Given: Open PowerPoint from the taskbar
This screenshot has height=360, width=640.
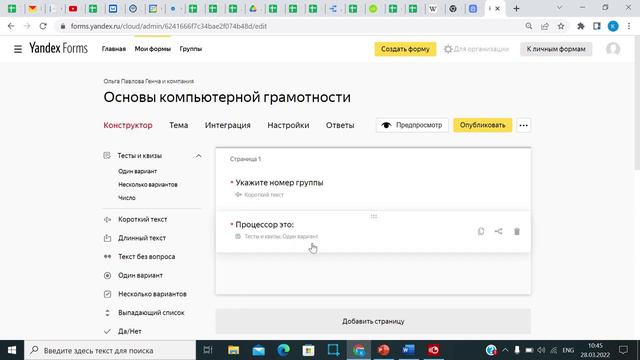Looking at the screenshot, I should (383, 350).
